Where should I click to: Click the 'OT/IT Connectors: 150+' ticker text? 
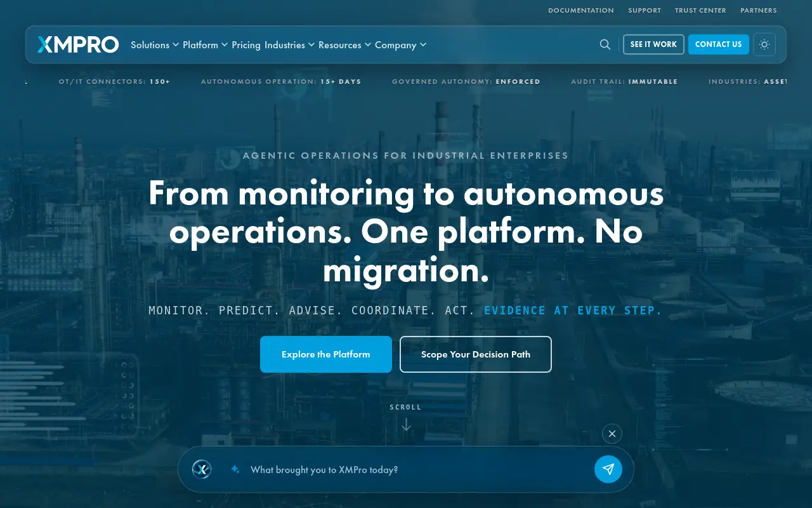tap(115, 81)
